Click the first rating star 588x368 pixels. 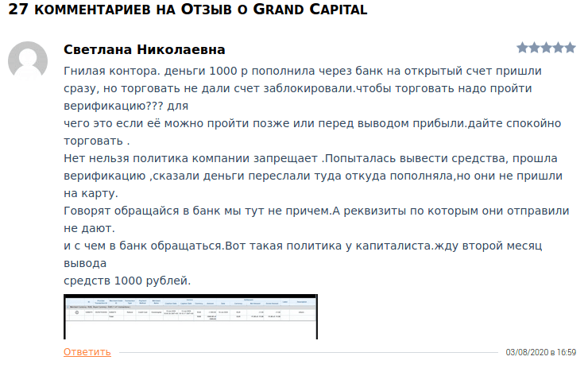pos(522,48)
